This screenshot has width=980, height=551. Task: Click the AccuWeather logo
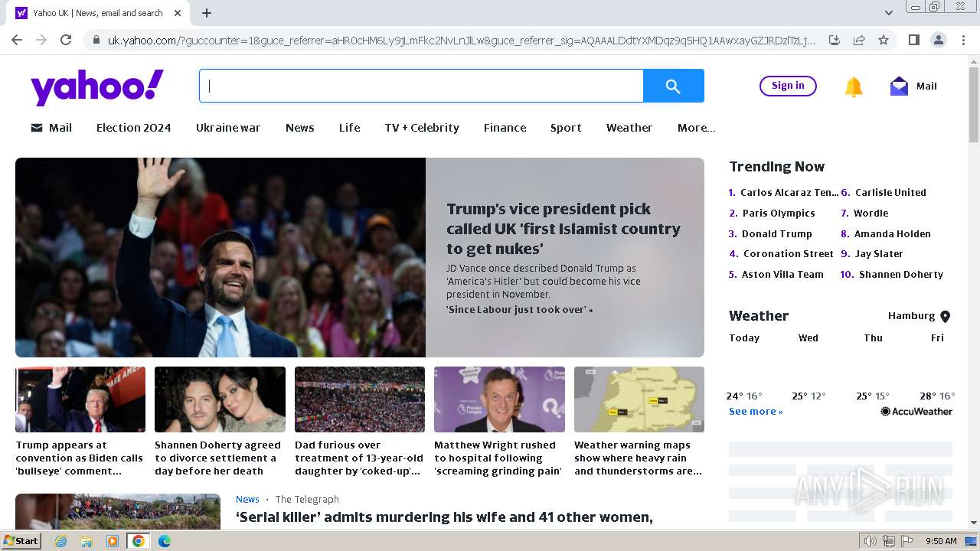pyautogui.click(x=916, y=412)
